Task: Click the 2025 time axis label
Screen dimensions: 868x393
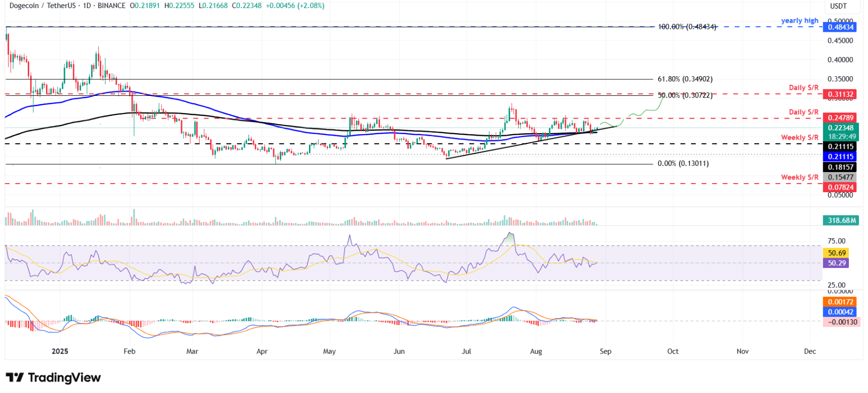Action: [60, 352]
